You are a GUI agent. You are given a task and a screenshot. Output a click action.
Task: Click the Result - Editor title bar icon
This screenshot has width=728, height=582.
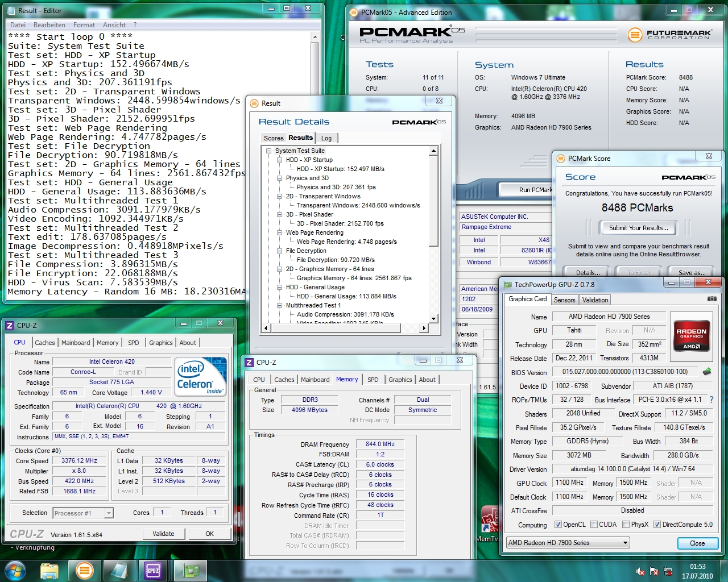click(11, 10)
